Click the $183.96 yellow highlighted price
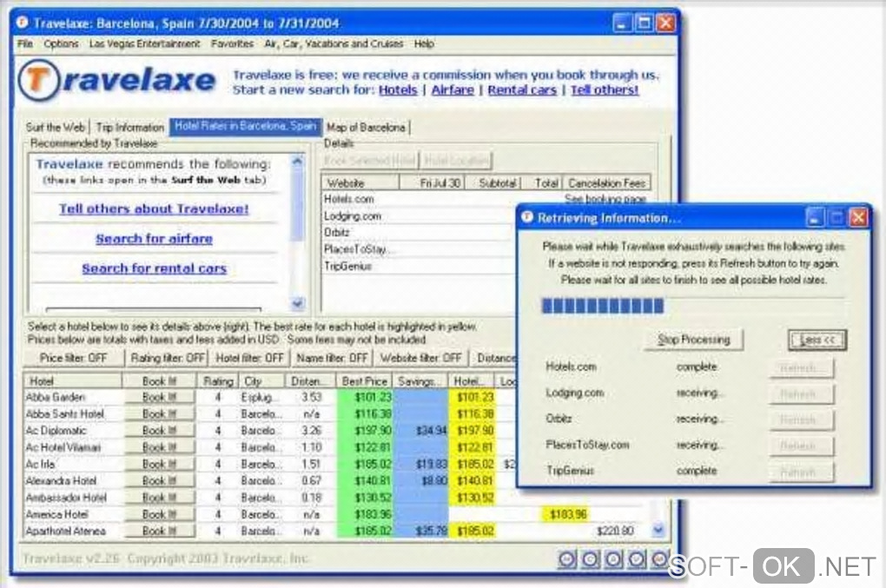Viewport: 886px width, 588px height. coord(565,514)
